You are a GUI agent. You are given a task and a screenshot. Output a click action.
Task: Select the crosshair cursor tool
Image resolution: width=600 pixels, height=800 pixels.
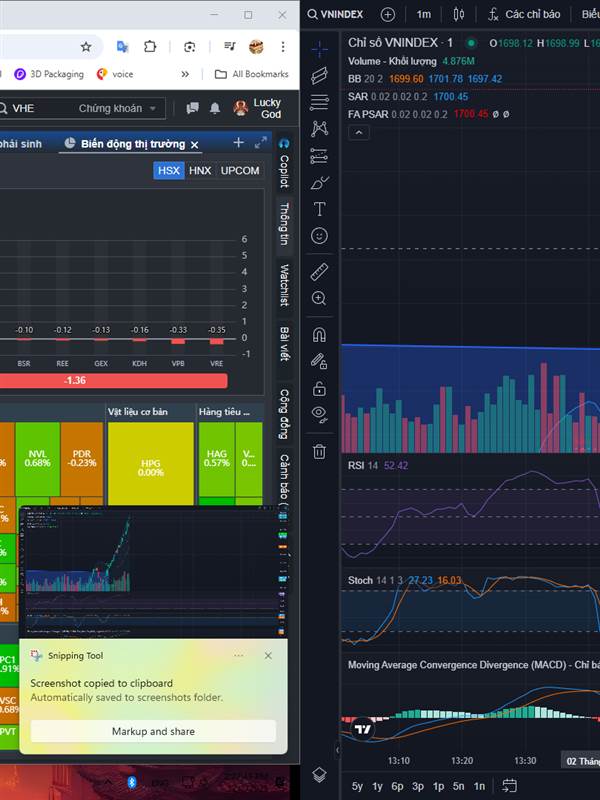[x=319, y=48]
